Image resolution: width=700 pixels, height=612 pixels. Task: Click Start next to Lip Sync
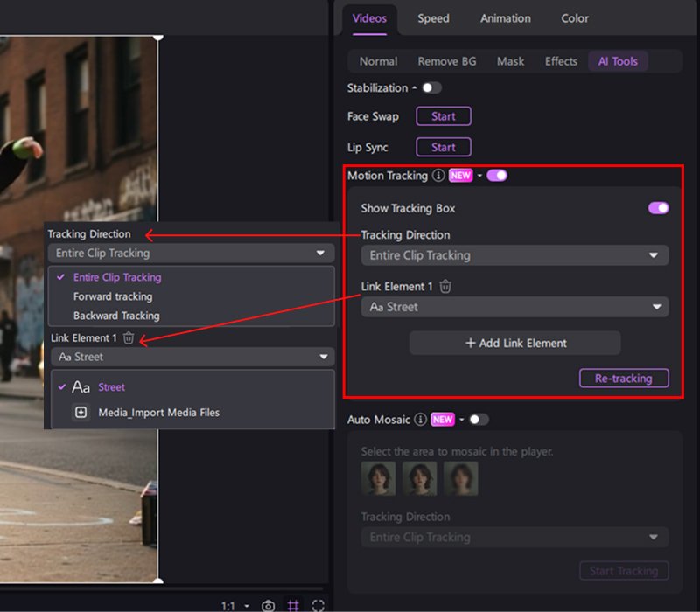443,147
